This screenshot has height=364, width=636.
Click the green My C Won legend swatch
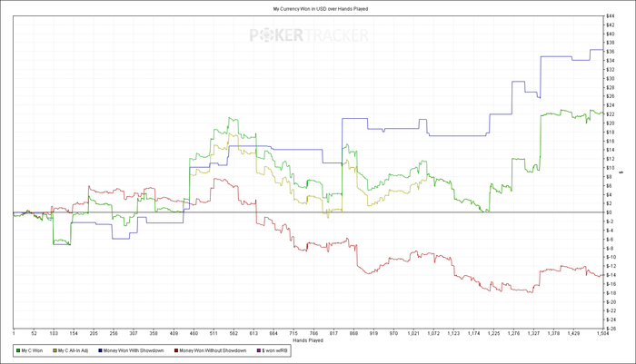[18, 350]
